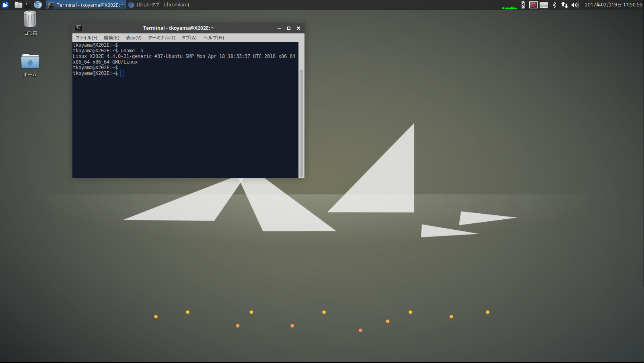Image resolution: width=644 pixels, height=363 pixels.
Task: Open the 編集(E) menu
Action: coord(111,37)
